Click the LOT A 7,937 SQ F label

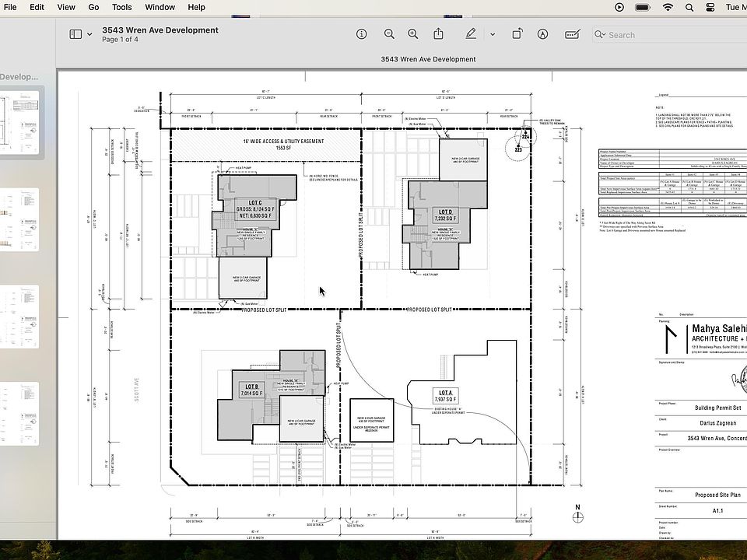click(x=445, y=396)
